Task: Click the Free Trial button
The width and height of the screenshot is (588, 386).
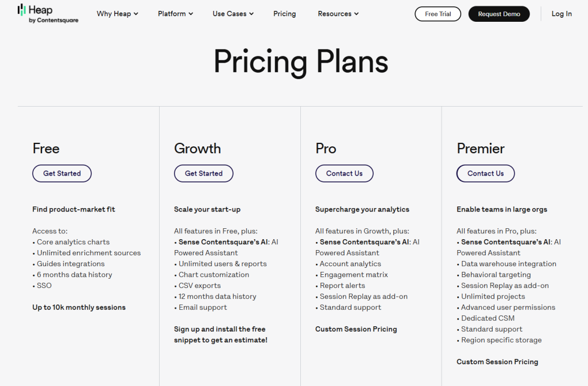Action: coord(438,14)
